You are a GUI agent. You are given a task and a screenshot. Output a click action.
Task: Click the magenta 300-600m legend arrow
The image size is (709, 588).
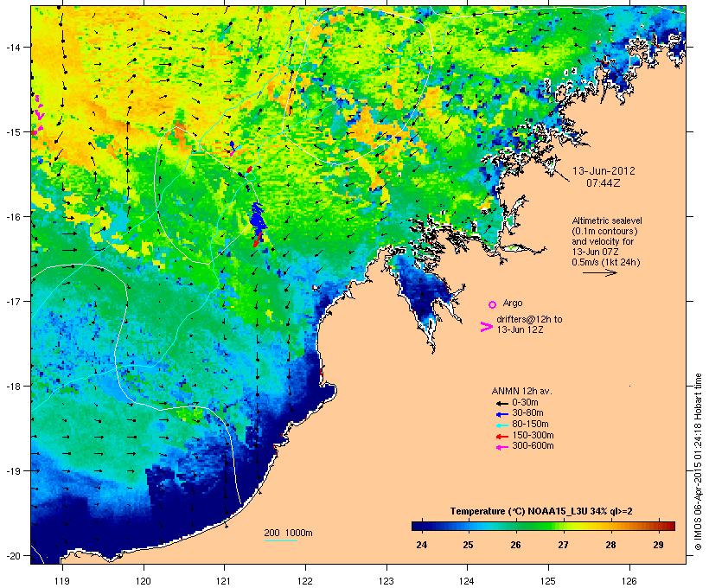click(x=501, y=447)
